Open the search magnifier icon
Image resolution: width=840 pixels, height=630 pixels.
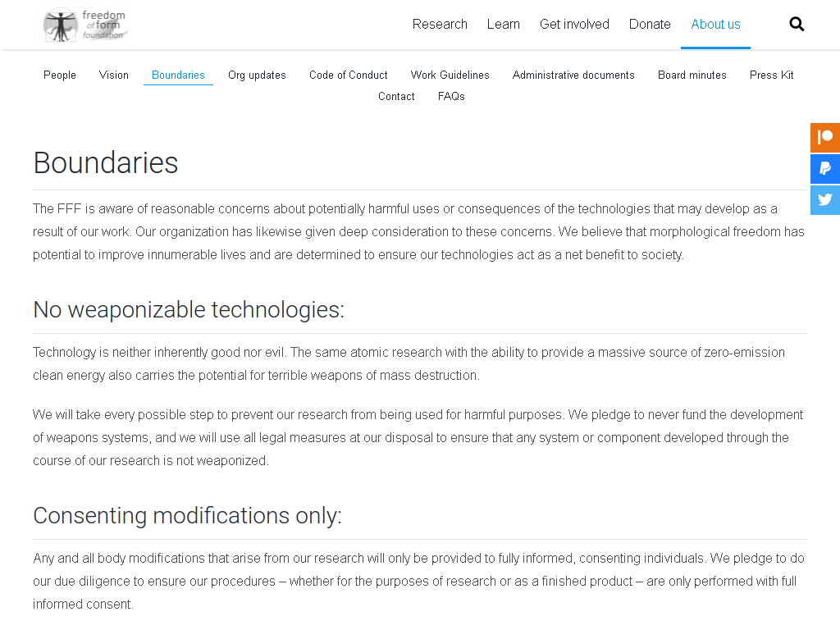[797, 24]
